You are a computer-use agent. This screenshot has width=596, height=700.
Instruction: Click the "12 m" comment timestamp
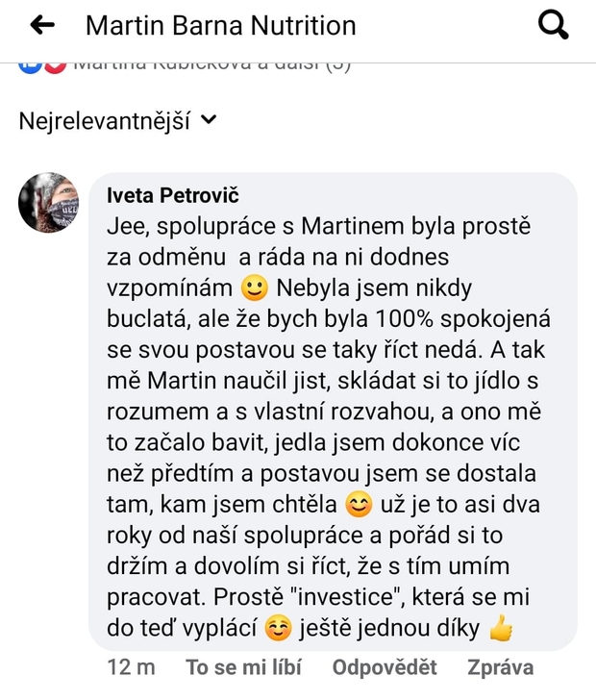[132, 667]
